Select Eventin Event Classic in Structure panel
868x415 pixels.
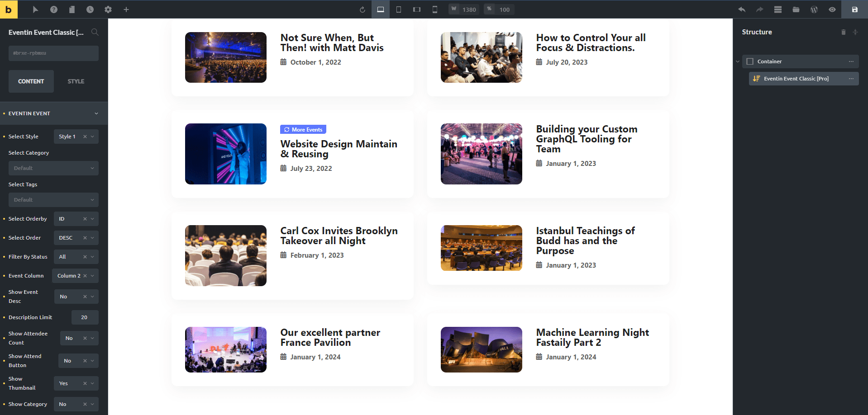click(796, 79)
